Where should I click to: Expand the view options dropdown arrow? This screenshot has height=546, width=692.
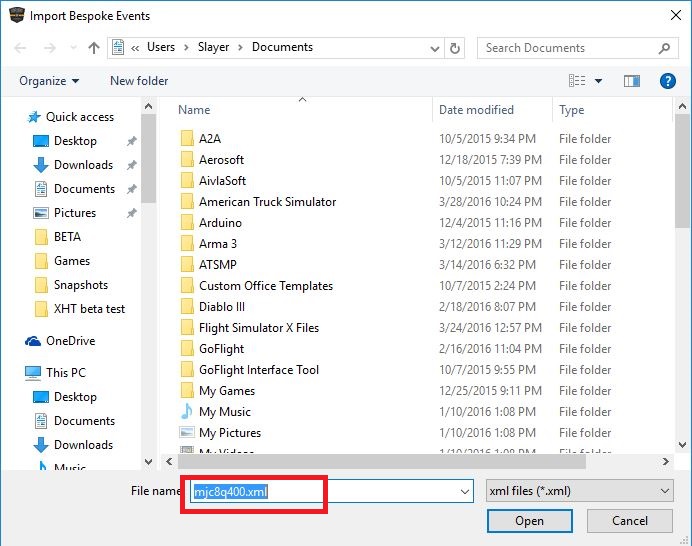click(x=599, y=81)
